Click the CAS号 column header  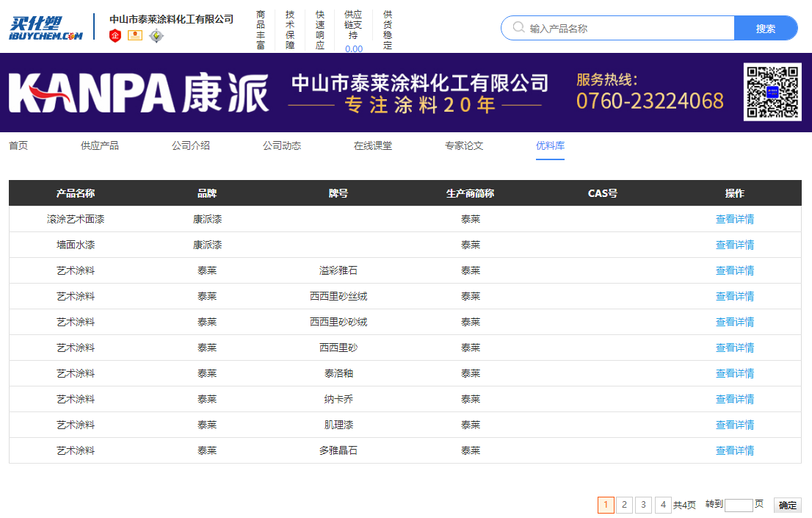[602, 193]
